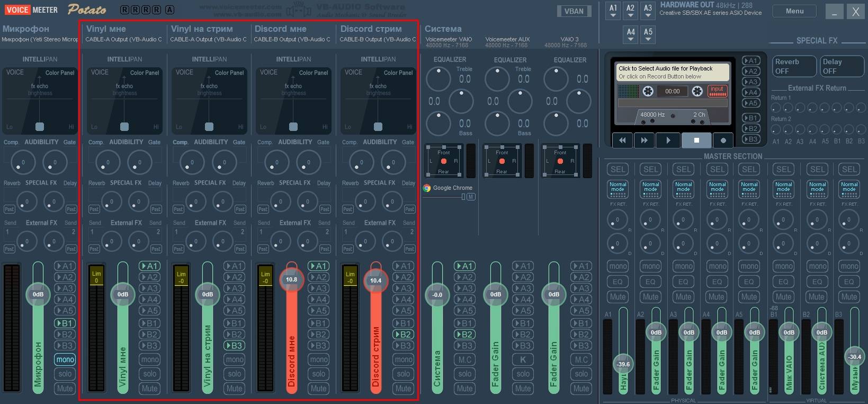This screenshot has height=404, width=868.
Task: Open the A5 hardware output device selector
Action: [648, 34]
